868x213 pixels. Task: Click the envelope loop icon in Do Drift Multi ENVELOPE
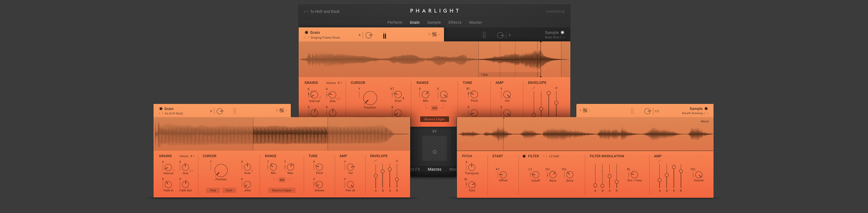[397, 161]
